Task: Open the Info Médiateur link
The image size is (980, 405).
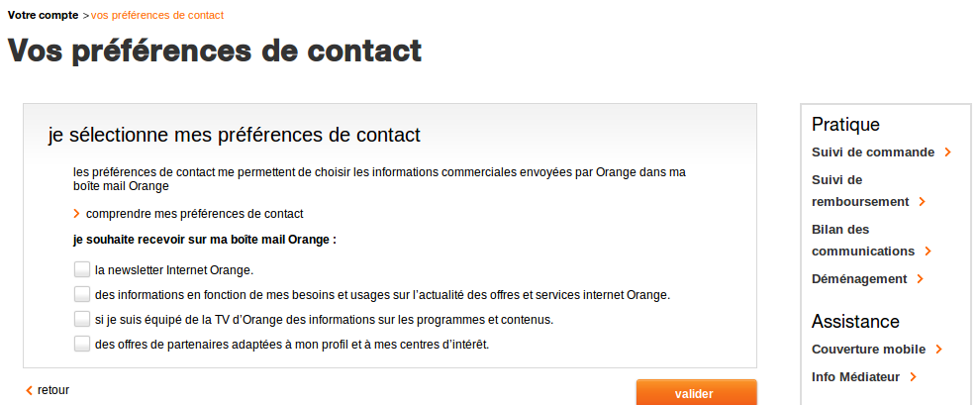Action: pyautogui.click(x=855, y=377)
